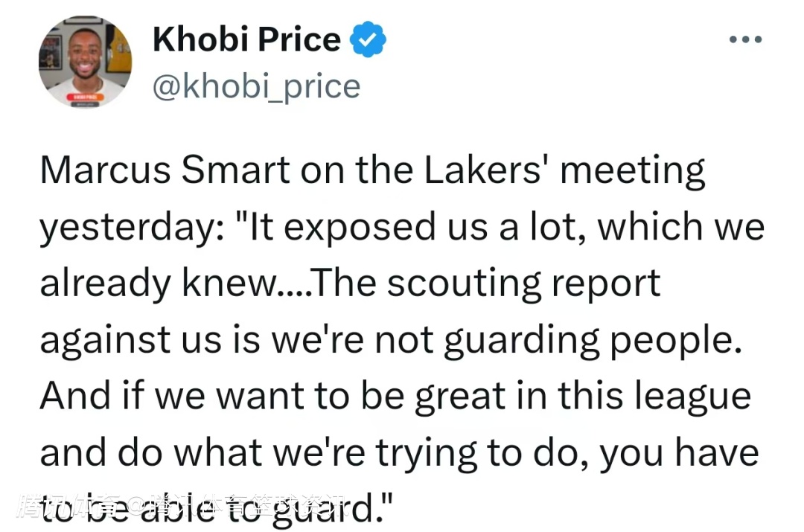Click the name "Marcus Smart" in the tweet

click(164, 171)
